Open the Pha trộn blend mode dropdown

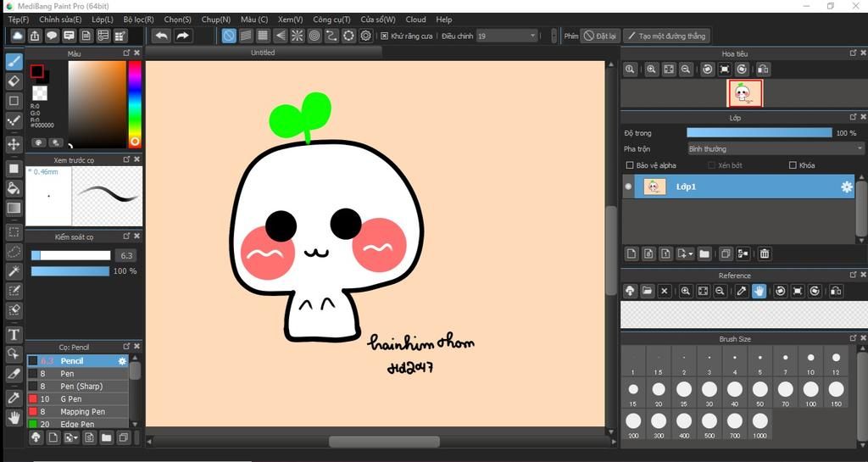tap(775, 149)
